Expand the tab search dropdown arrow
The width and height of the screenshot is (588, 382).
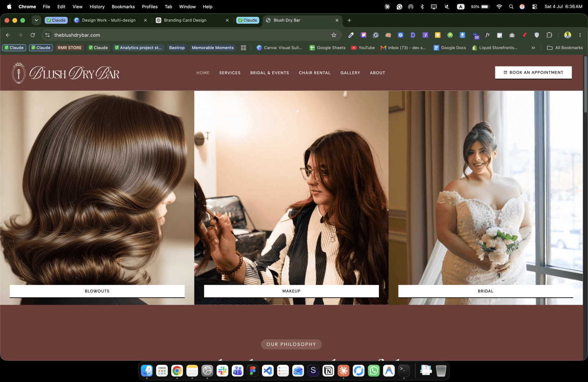(36, 20)
